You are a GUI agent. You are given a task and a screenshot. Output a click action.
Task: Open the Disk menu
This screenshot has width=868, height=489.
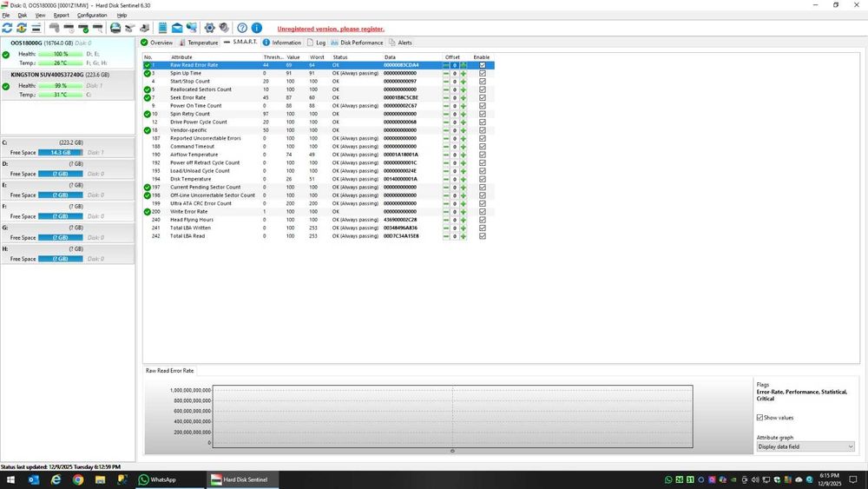coord(23,15)
